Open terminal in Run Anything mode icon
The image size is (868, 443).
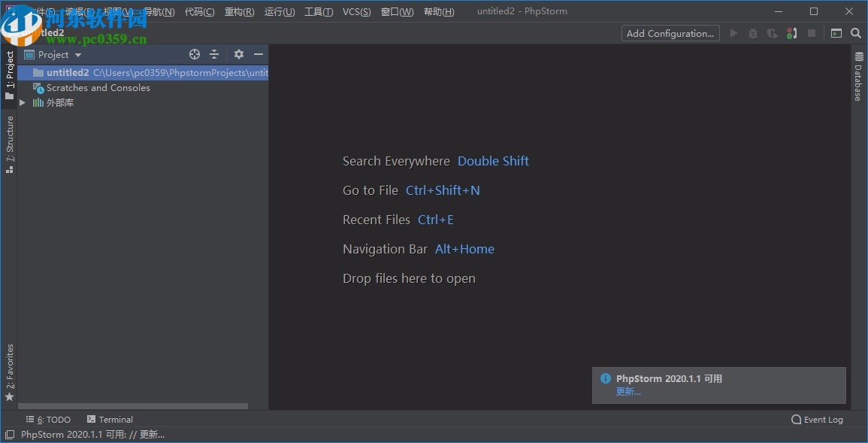pyautogui.click(x=836, y=33)
